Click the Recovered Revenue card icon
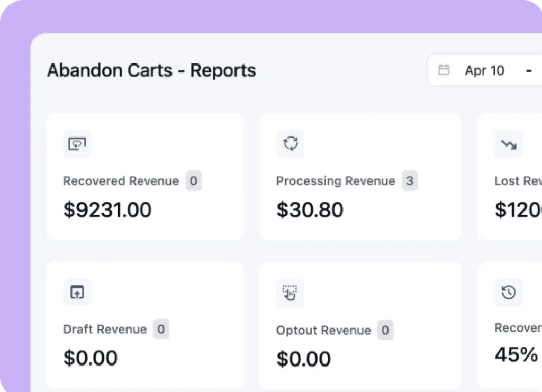This screenshot has width=542, height=392. tap(77, 144)
